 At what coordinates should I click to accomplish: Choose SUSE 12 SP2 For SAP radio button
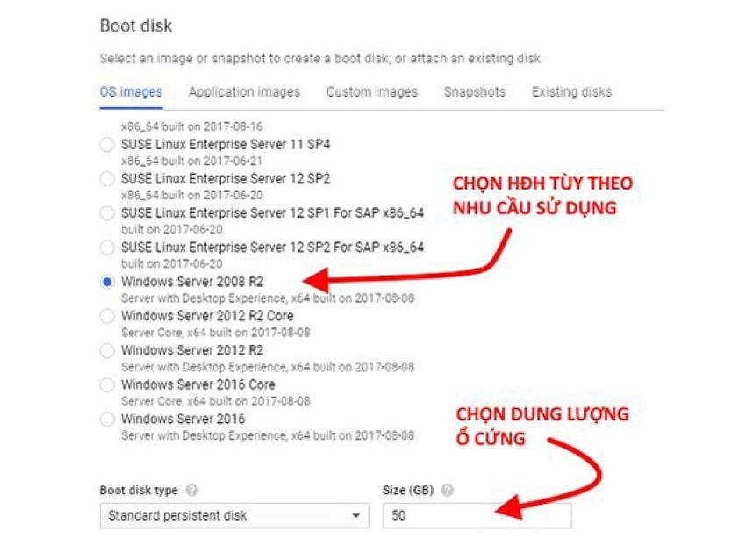click(107, 247)
